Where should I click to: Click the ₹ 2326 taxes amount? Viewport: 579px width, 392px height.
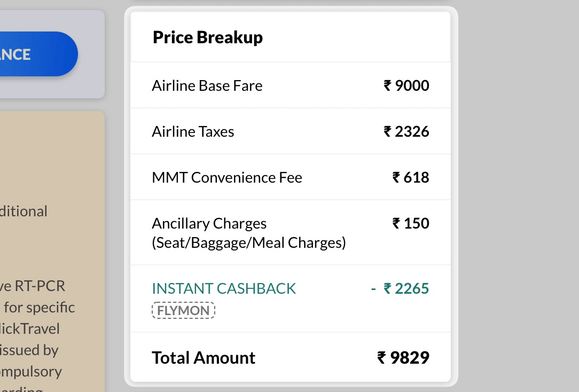click(406, 132)
